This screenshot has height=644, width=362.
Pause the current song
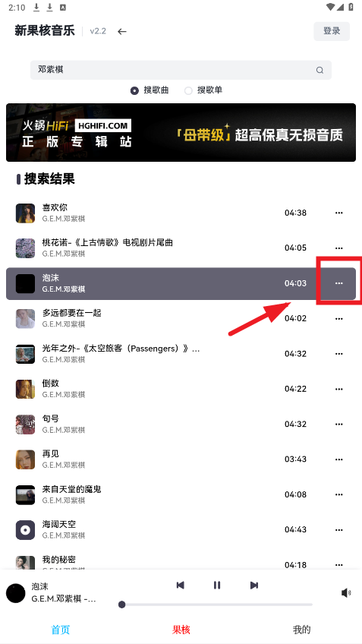tap(217, 586)
